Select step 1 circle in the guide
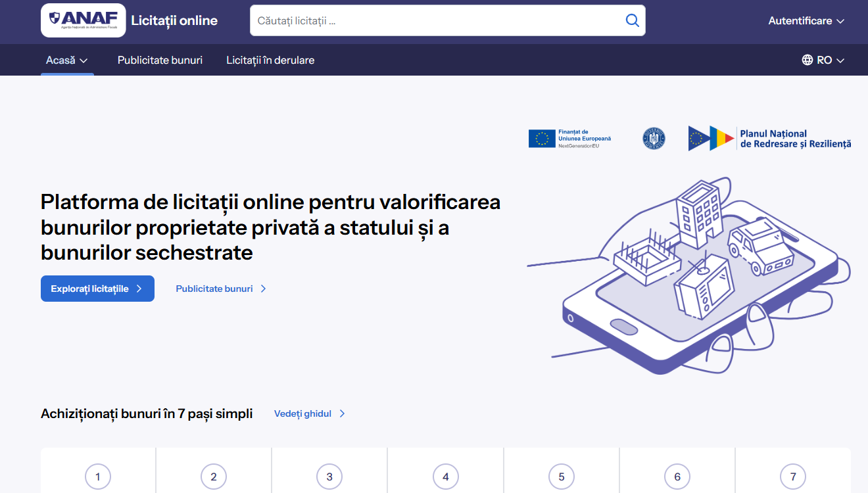 97,477
